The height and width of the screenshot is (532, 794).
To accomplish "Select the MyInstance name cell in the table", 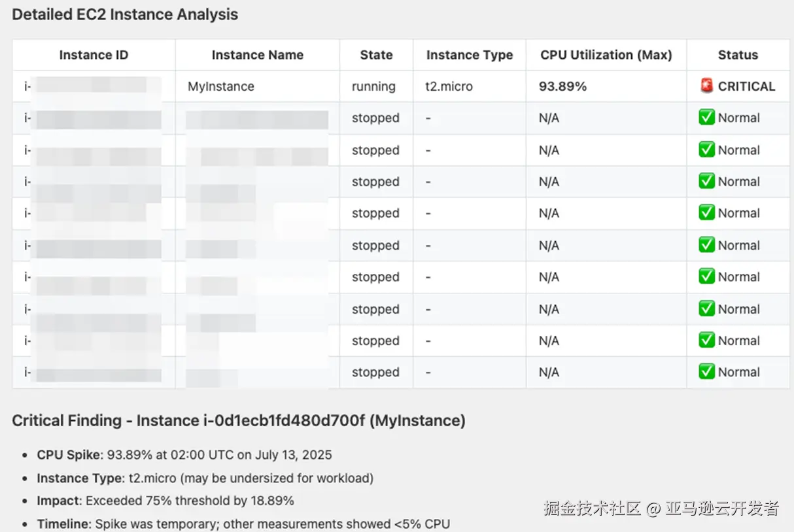I will pyautogui.click(x=221, y=86).
